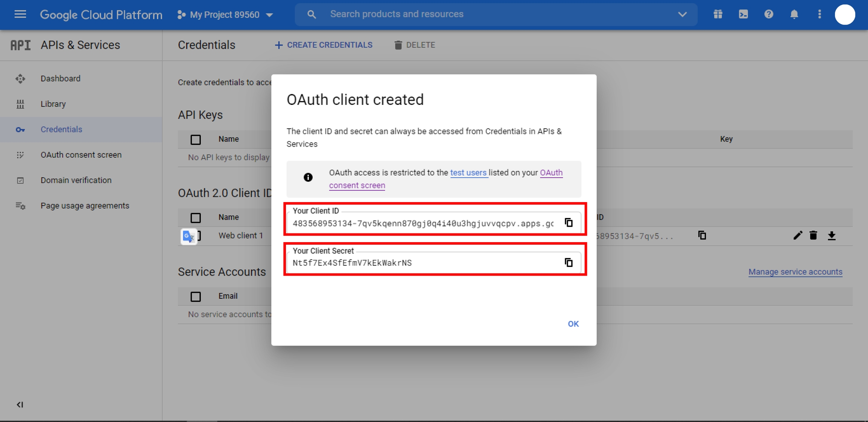Screen dimensions: 868x422
Task: Open the notifications bell
Action: tap(794, 14)
